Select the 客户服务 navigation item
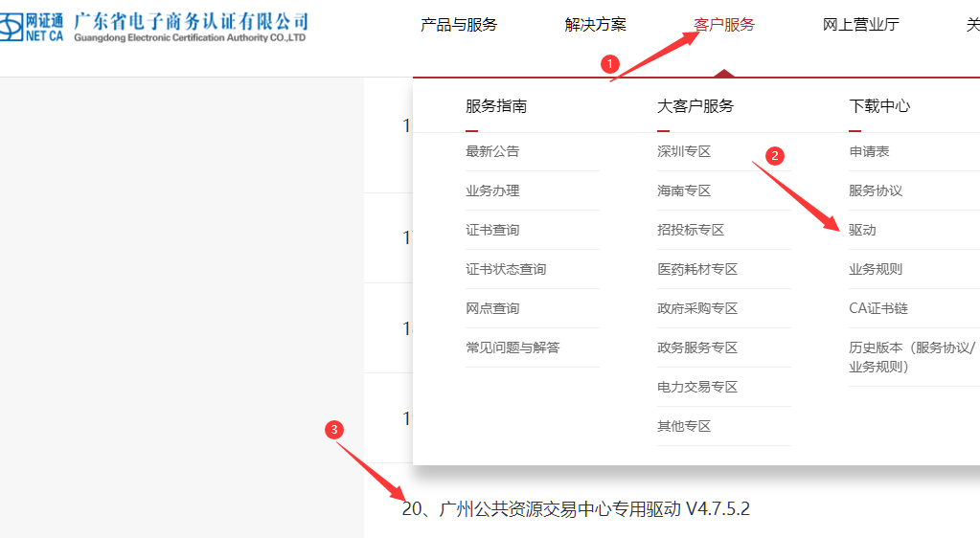Viewport: 980px width, 538px height. click(724, 25)
